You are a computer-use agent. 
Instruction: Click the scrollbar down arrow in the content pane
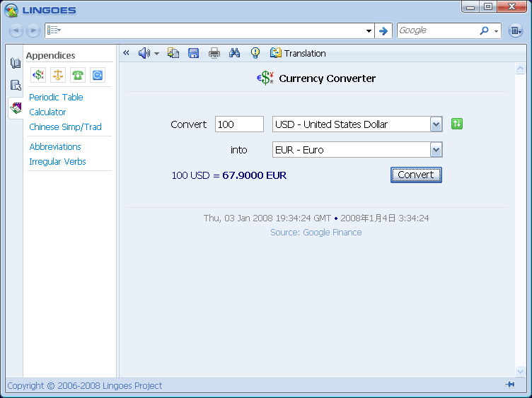click(x=520, y=371)
